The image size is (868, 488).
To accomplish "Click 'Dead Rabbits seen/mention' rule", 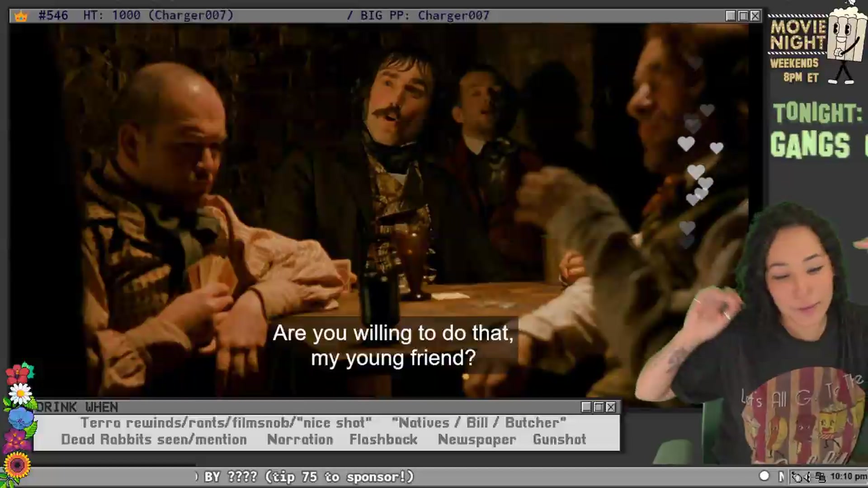I will (154, 440).
